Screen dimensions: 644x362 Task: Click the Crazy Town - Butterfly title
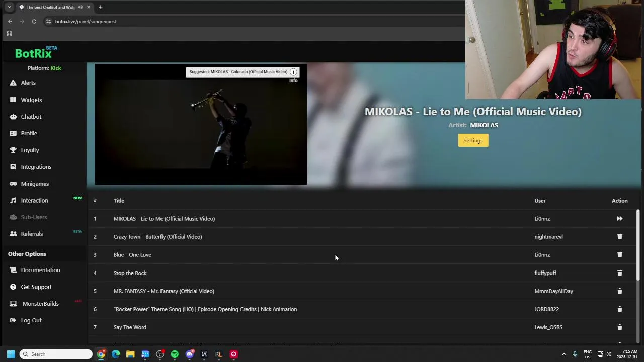pos(157,237)
